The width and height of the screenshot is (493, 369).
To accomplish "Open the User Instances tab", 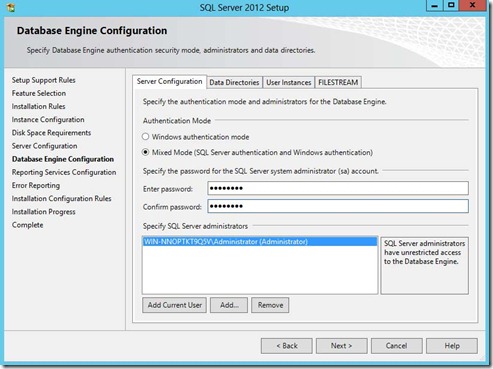I will (x=288, y=82).
